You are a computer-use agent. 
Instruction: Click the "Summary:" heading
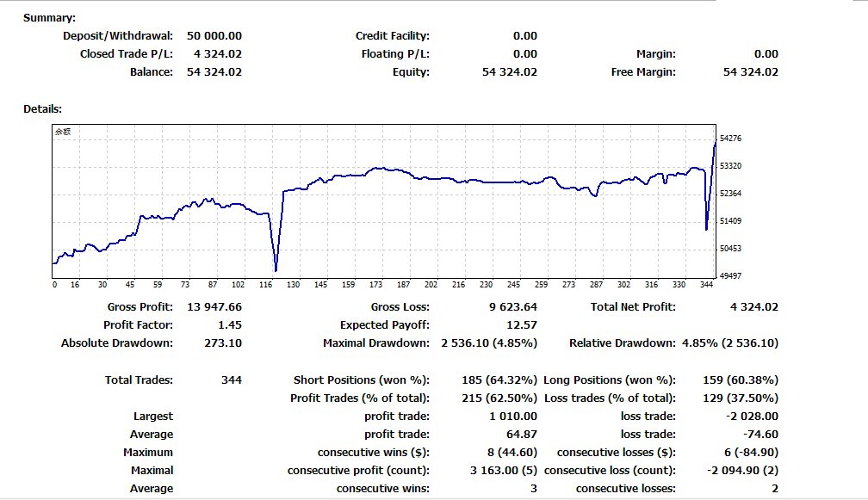[49, 18]
